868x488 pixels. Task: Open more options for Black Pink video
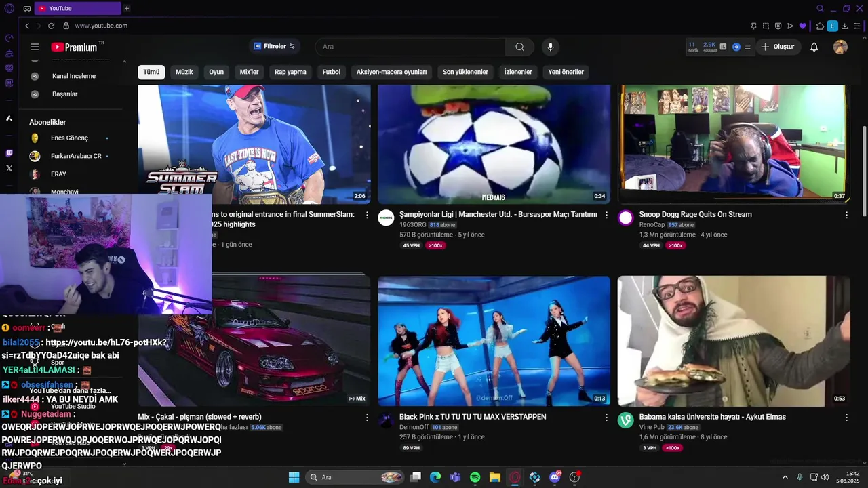[606, 418]
